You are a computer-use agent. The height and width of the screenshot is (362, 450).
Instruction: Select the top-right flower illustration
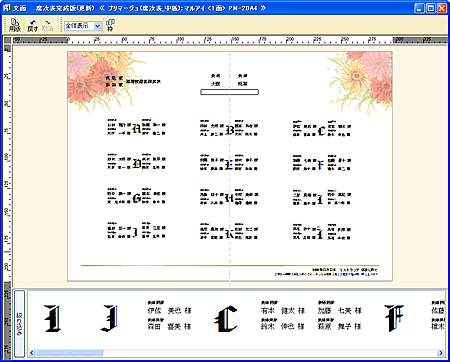coord(360,82)
